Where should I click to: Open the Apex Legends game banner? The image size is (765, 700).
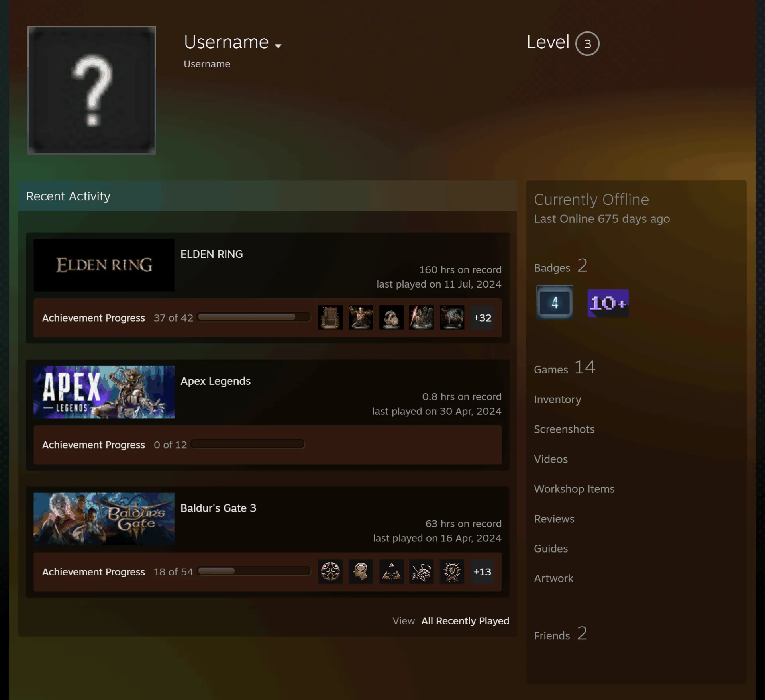click(x=104, y=392)
